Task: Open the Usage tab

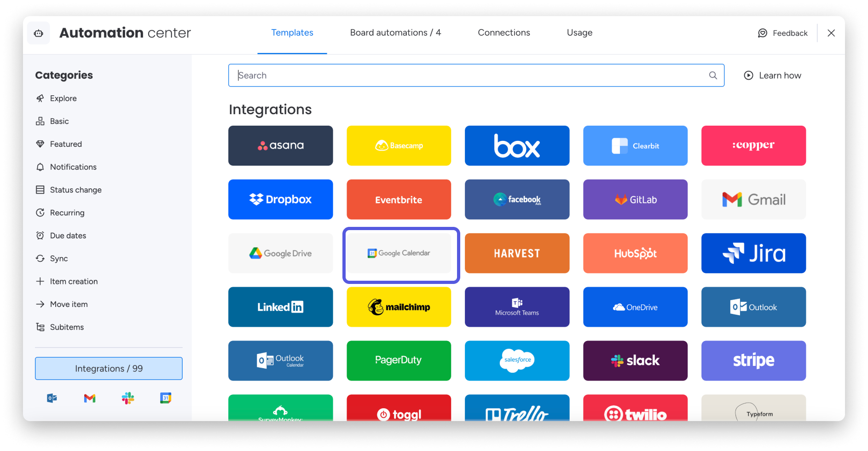Action: (579, 33)
